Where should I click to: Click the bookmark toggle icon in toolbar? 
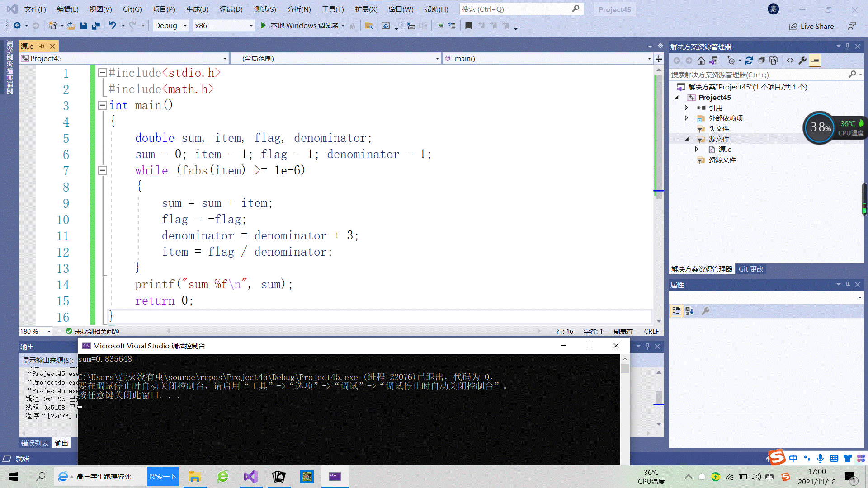468,26
